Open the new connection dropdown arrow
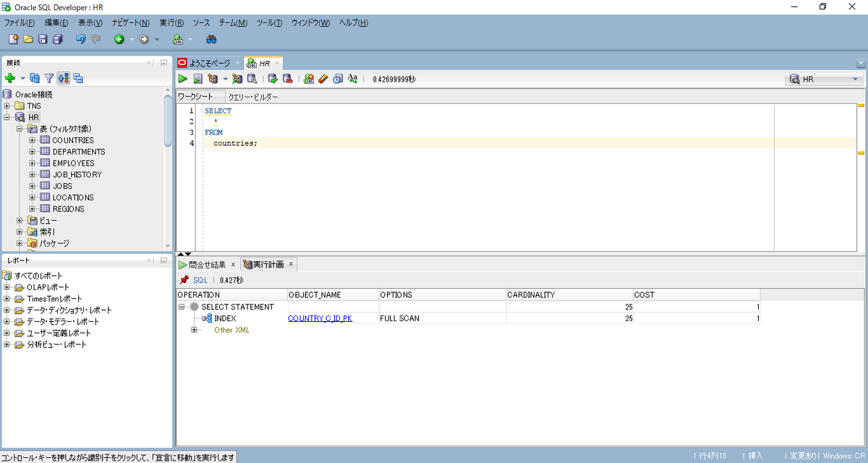Viewport: 868px width, 463px height. tap(22, 78)
